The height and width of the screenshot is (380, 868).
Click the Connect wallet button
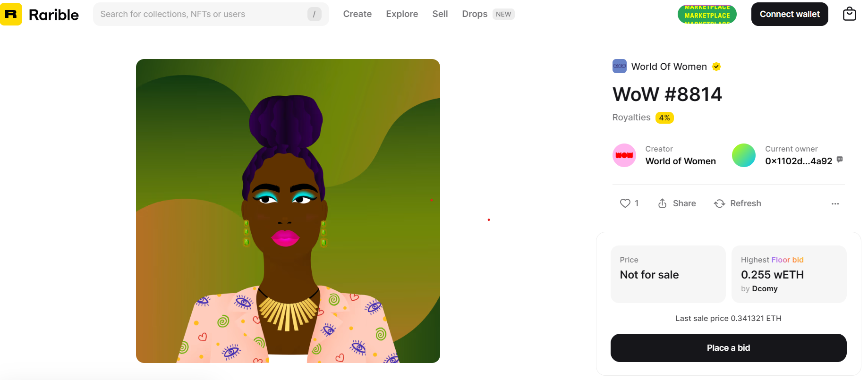click(790, 14)
